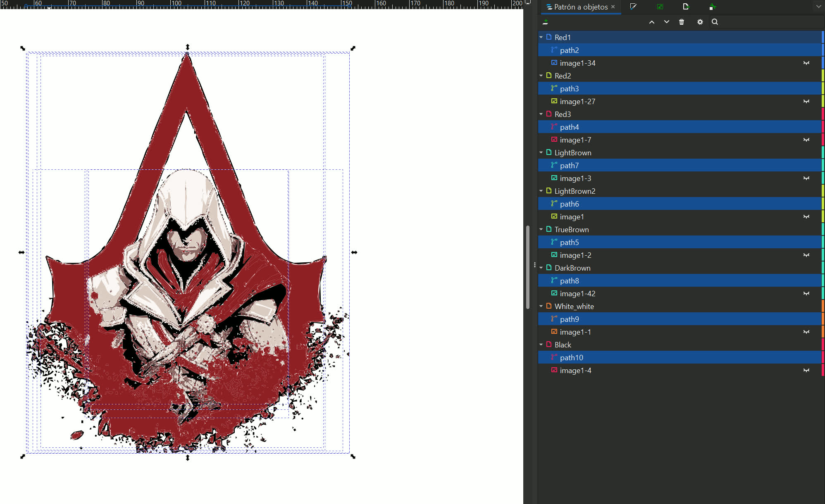Close the Patrón a objetos tab

coord(613,7)
